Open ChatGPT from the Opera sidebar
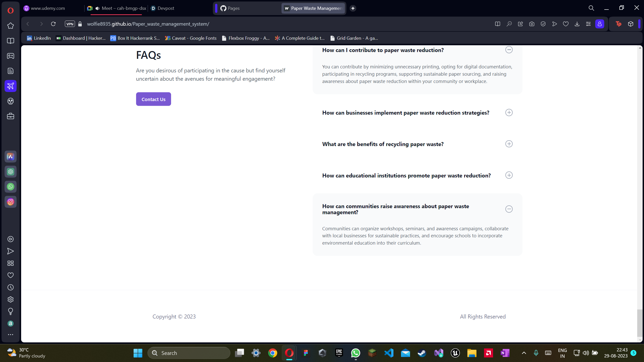Screen dimensions: 644x362 click(11, 172)
